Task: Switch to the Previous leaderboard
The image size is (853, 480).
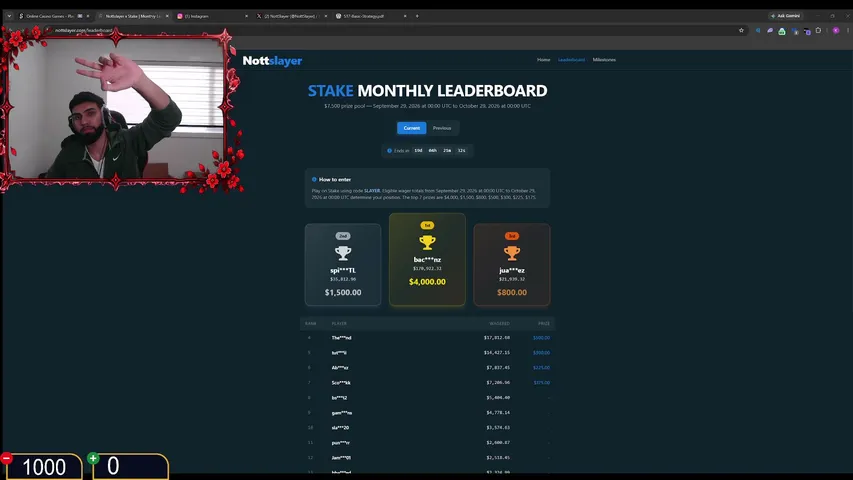Action: (x=442, y=128)
